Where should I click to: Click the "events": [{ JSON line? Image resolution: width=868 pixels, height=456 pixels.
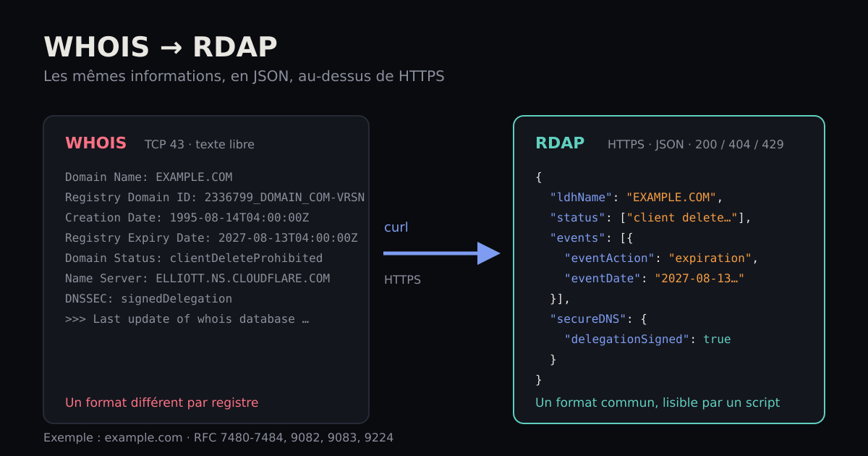pyautogui.click(x=591, y=238)
